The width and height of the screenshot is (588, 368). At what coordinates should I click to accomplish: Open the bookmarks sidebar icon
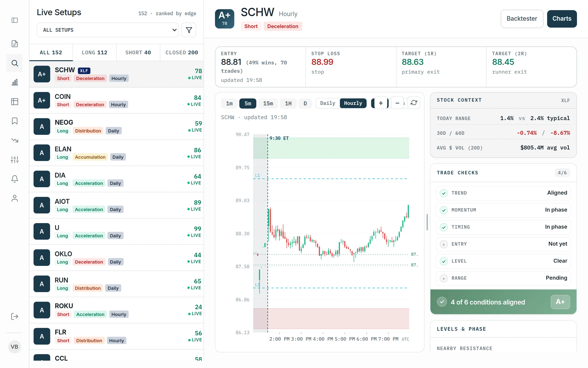point(14,121)
